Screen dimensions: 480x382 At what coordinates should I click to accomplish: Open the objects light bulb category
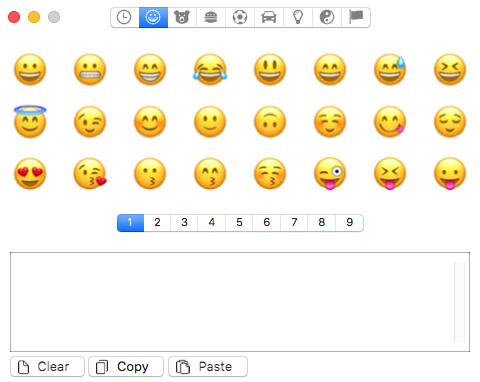click(x=298, y=17)
